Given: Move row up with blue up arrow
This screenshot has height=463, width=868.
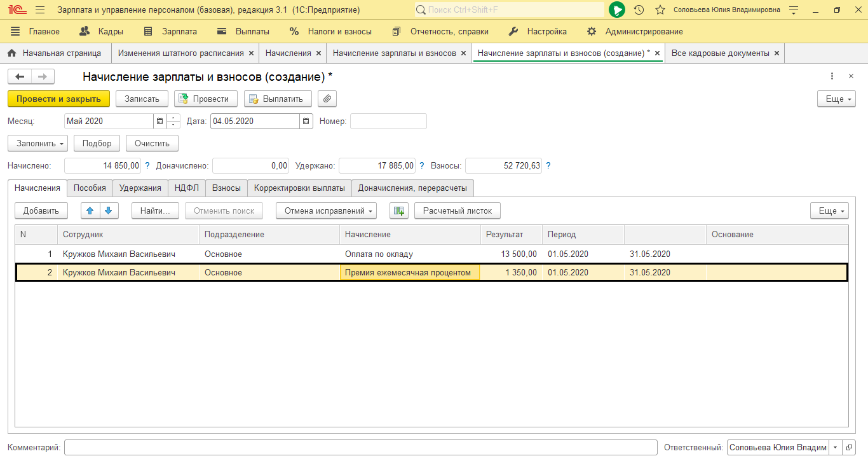Looking at the screenshot, I should [90, 211].
